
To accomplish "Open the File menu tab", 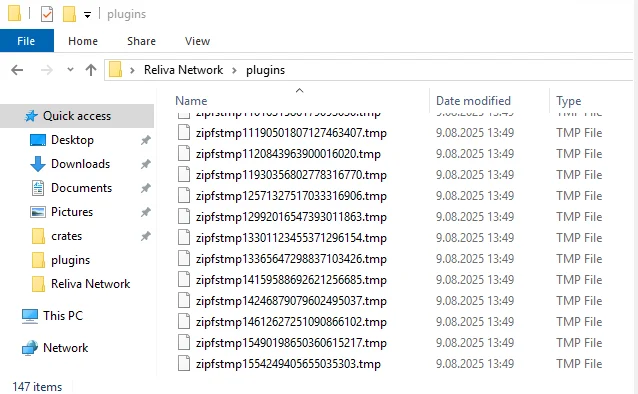I will (x=26, y=41).
